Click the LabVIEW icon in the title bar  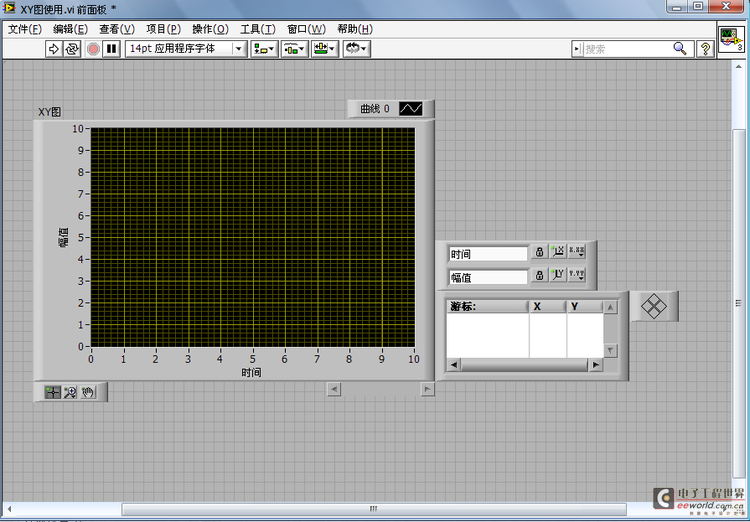coord(10,8)
